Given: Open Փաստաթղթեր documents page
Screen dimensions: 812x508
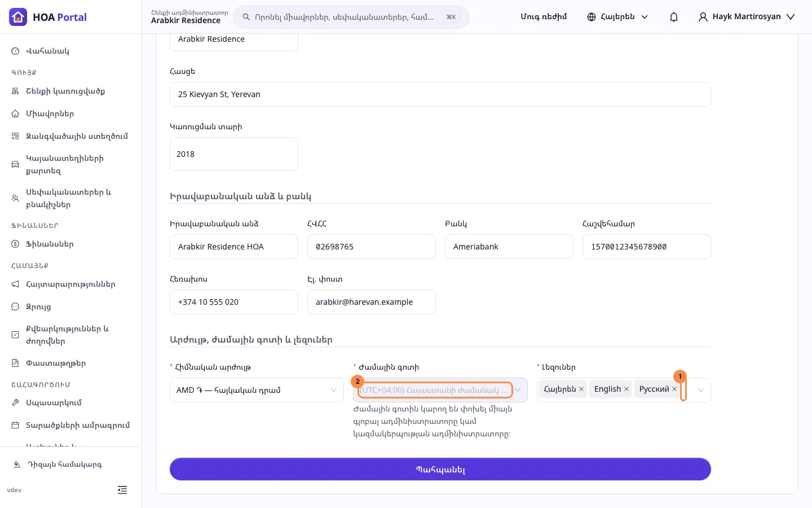Looking at the screenshot, I should click(70, 363).
